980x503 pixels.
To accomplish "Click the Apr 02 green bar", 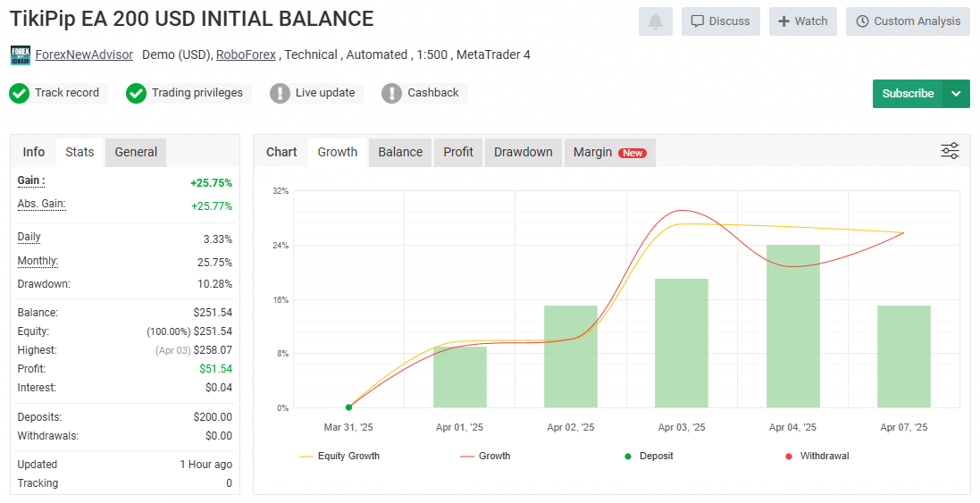I will tap(571, 356).
